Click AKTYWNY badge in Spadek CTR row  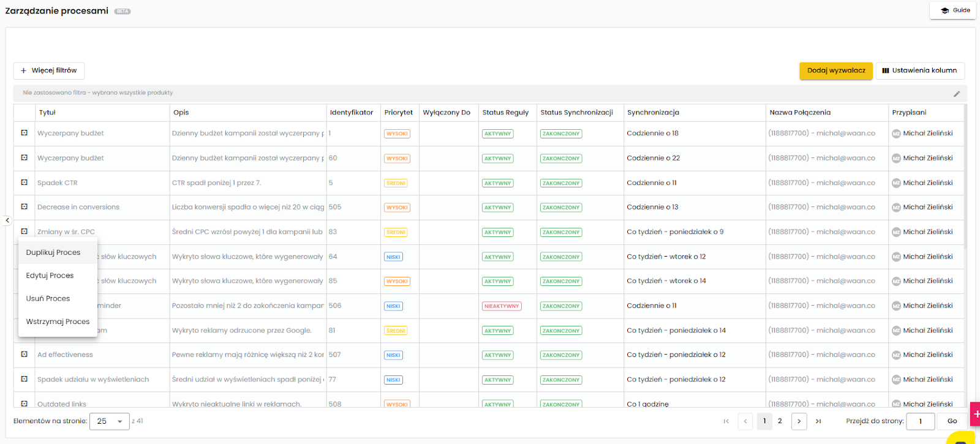click(x=497, y=183)
